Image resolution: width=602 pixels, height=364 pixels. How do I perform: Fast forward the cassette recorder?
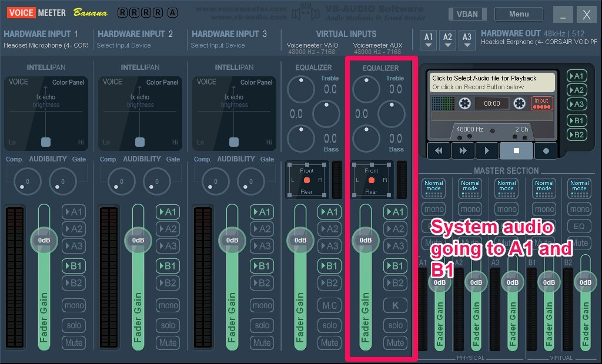(463, 150)
